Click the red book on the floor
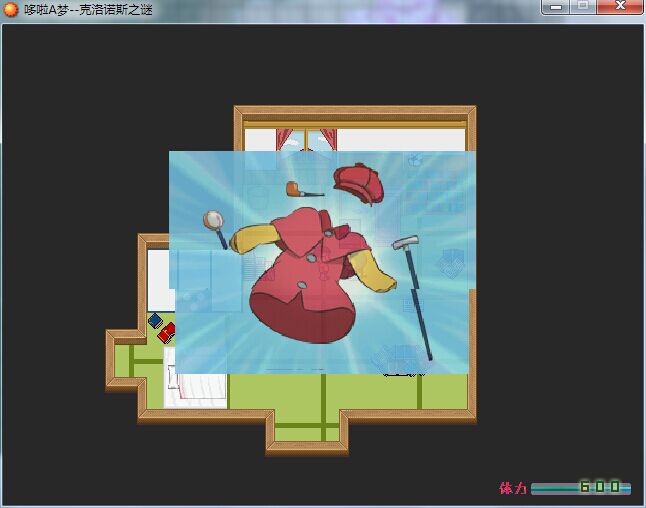 tap(166, 333)
